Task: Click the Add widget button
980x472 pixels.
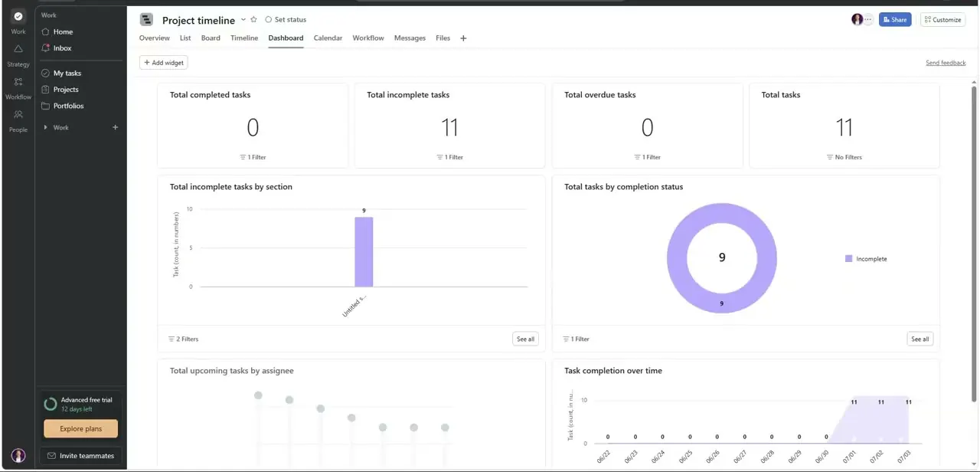Action: click(163, 63)
